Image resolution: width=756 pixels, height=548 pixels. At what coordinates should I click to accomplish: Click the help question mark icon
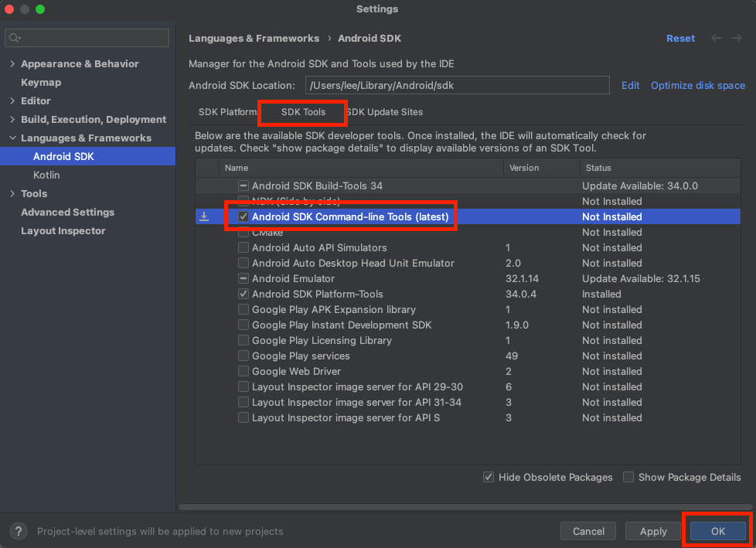coord(19,531)
